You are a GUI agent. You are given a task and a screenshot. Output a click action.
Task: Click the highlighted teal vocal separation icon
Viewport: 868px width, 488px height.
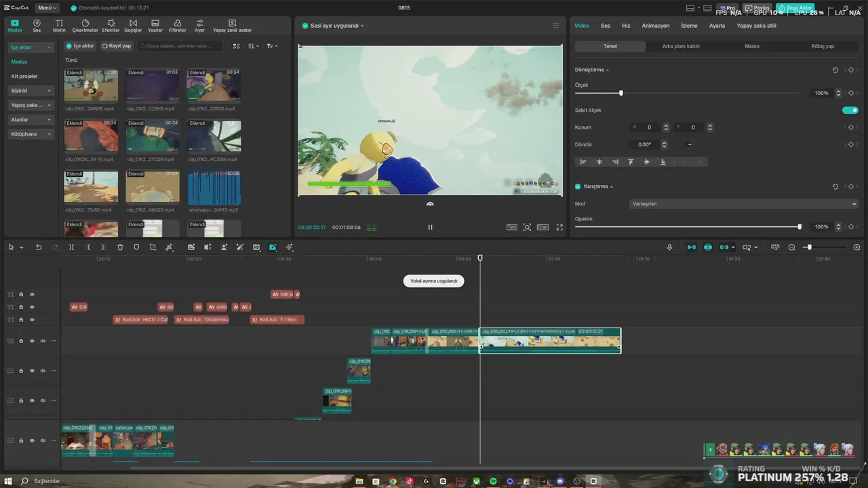pos(273,247)
